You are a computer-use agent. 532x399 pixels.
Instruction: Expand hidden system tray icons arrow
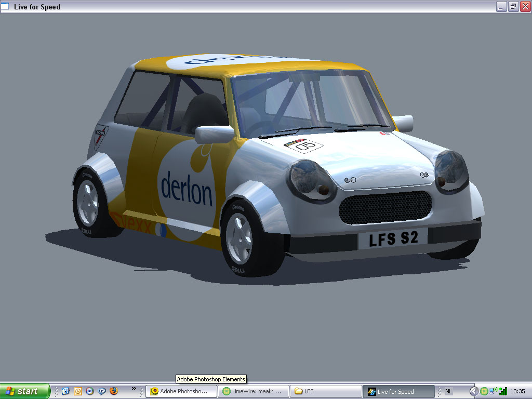pyautogui.click(x=474, y=391)
